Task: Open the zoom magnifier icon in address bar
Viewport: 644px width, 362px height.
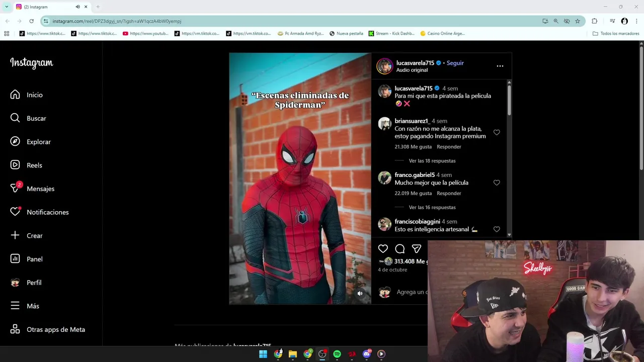Action: [556, 21]
